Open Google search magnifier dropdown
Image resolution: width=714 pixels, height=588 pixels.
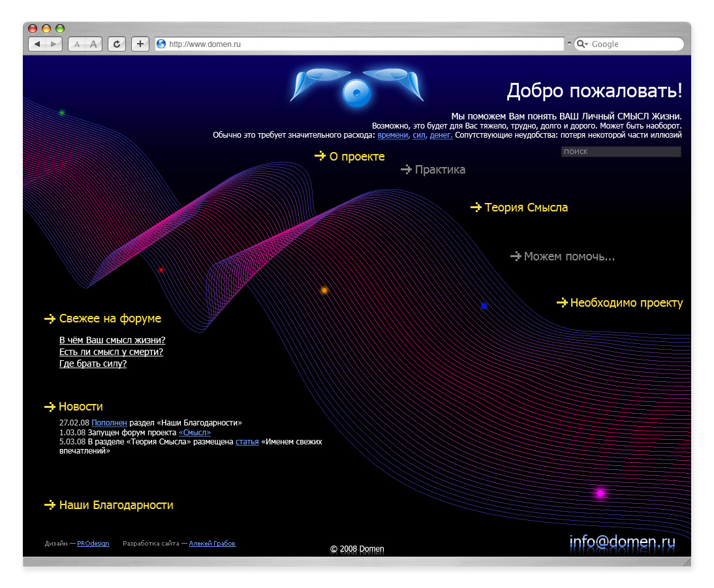[x=582, y=44]
